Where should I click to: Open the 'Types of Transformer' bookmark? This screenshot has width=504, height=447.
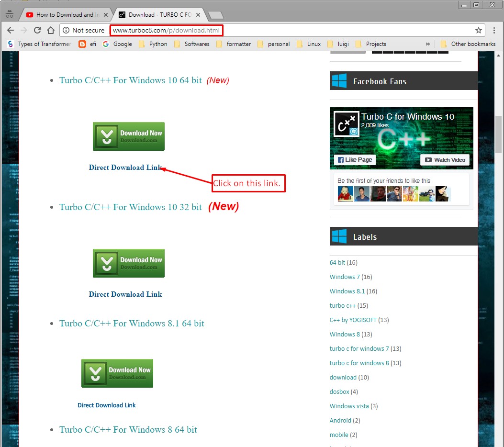(39, 44)
